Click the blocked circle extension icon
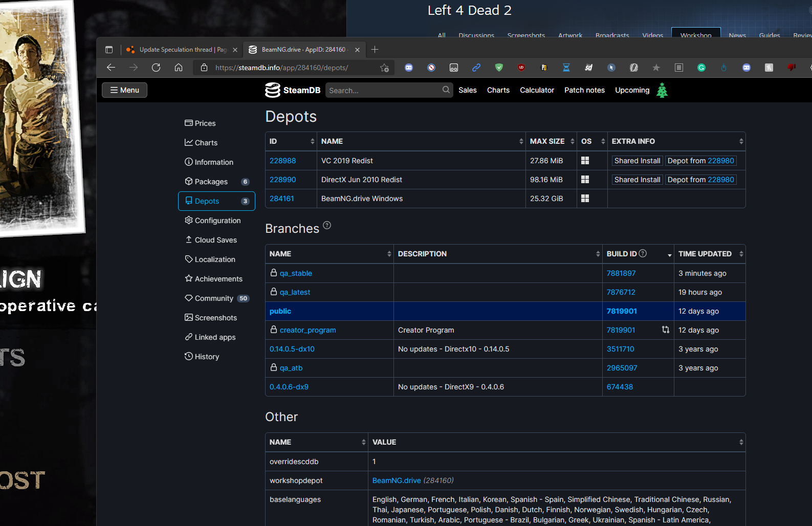This screenshot has width=812, height=526. 431,68
